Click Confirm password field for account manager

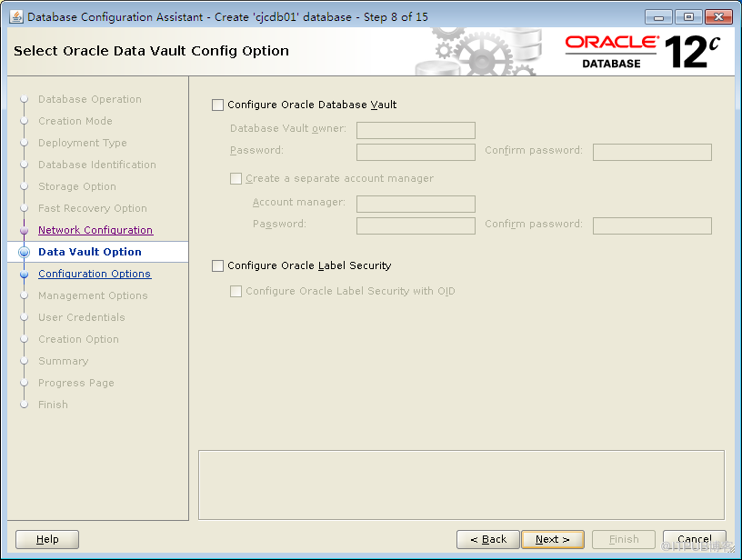point(652,225)
